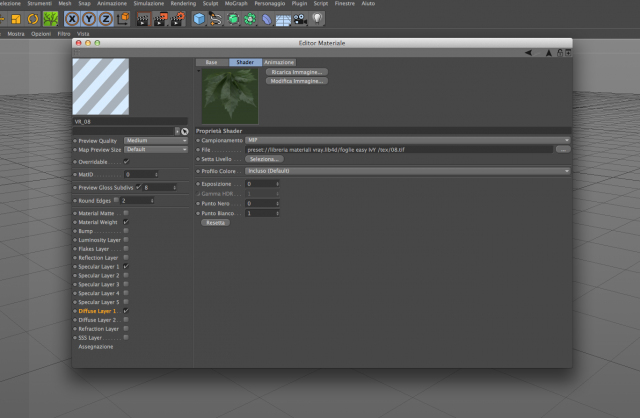Toggle the X axis lock icon
Viewport: 640px width, 418px height.
[x=72, y=19]
